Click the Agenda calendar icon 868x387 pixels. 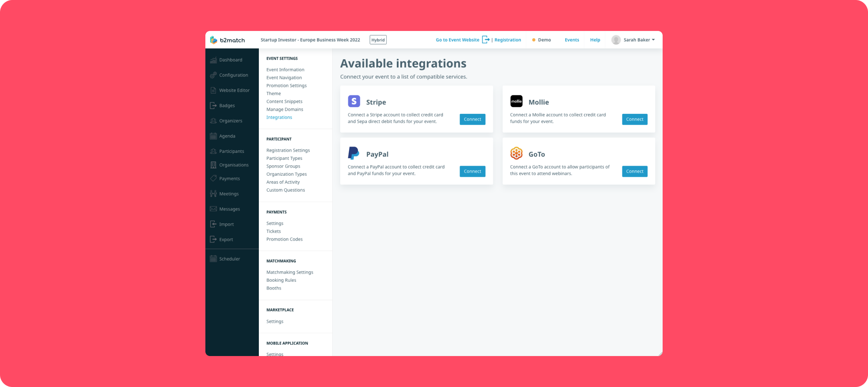coord(213,136)
